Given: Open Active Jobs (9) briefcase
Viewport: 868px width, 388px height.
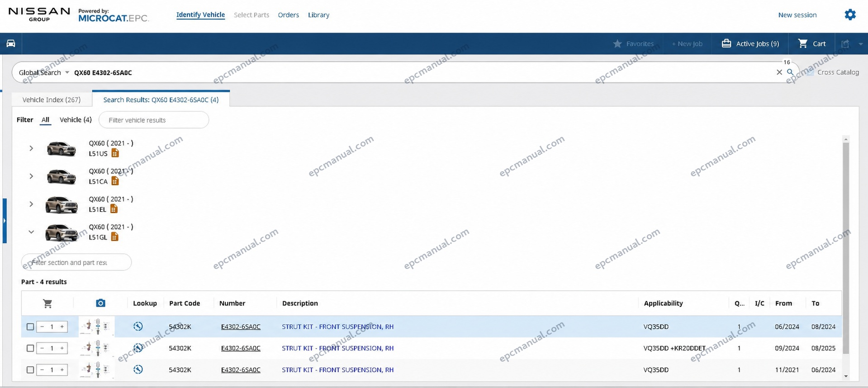Looking at the screenshot, I should point(750,43).
